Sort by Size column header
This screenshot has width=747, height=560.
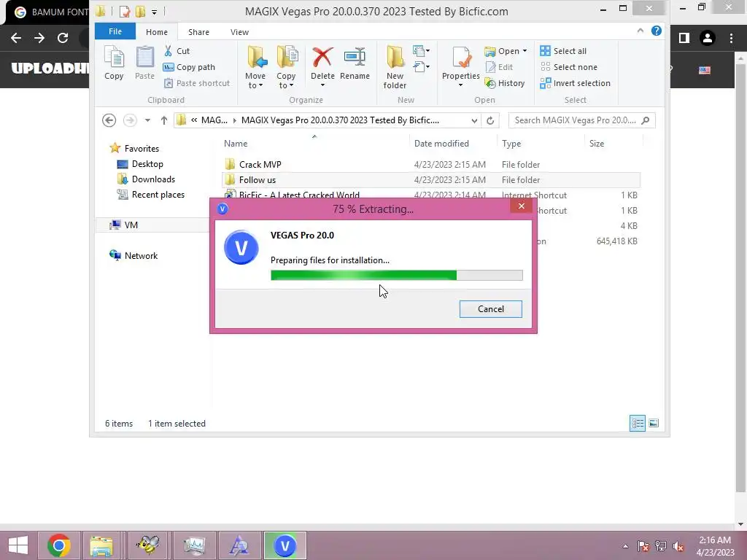point(597,144)
